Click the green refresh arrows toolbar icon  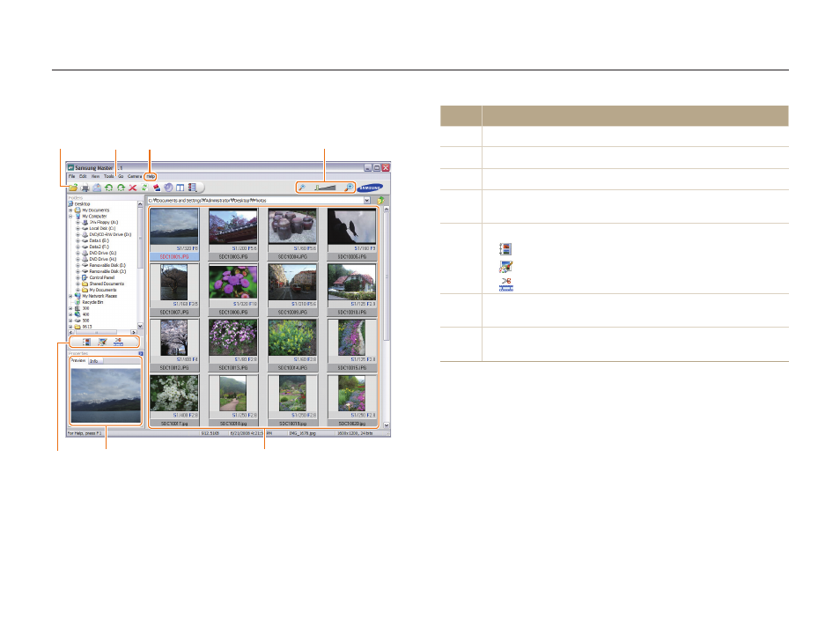[x=144, y=188]
